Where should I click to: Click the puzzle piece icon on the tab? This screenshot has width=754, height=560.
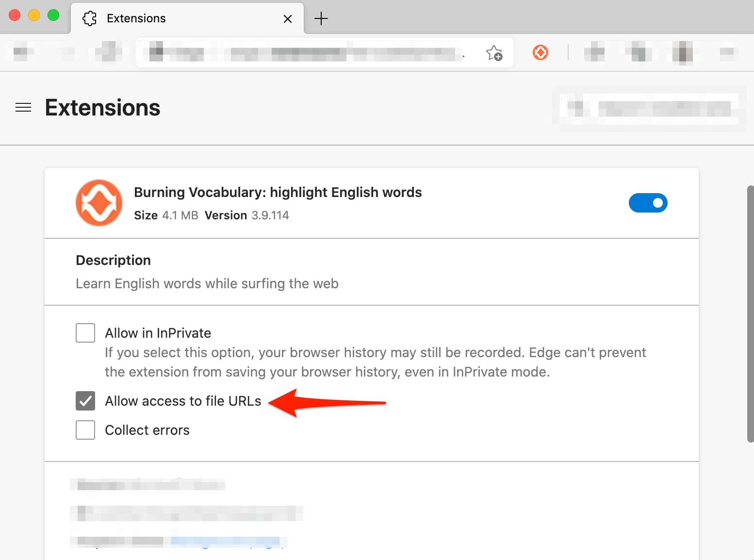(x=90, y=18)
